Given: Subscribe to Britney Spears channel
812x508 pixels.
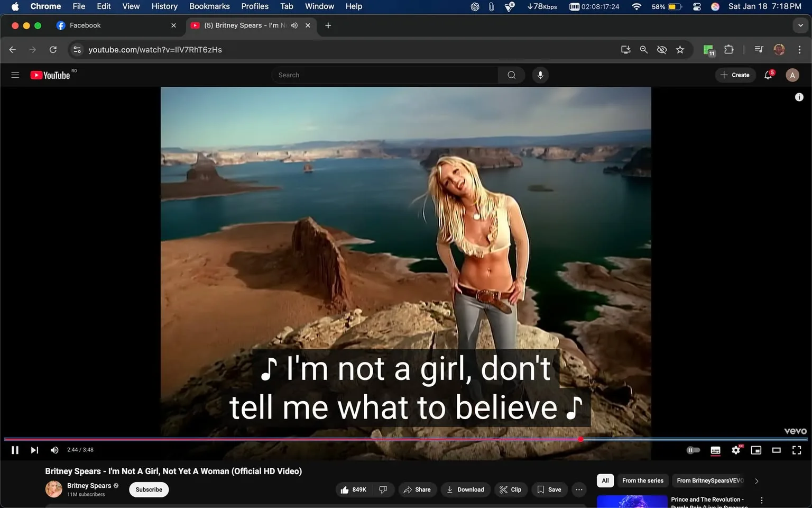Looking at the screenshot, I should [149, 489].
